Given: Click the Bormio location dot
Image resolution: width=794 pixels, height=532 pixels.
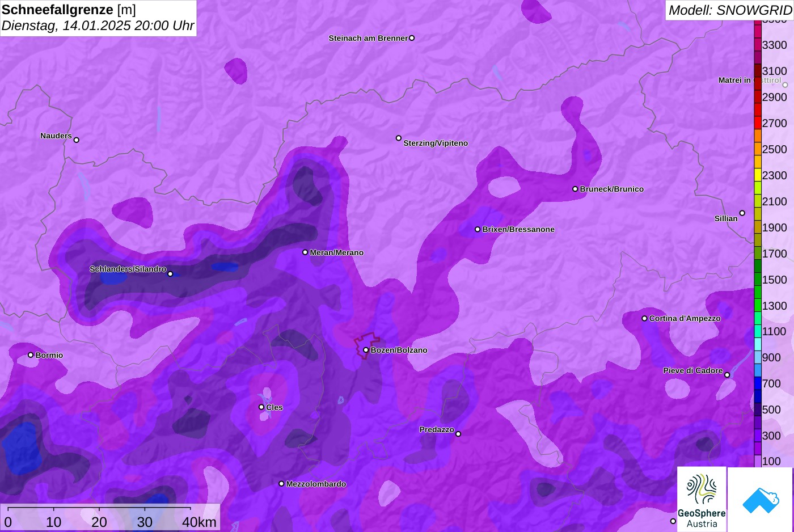Looking at the screenshot, I should click(31, 355).
